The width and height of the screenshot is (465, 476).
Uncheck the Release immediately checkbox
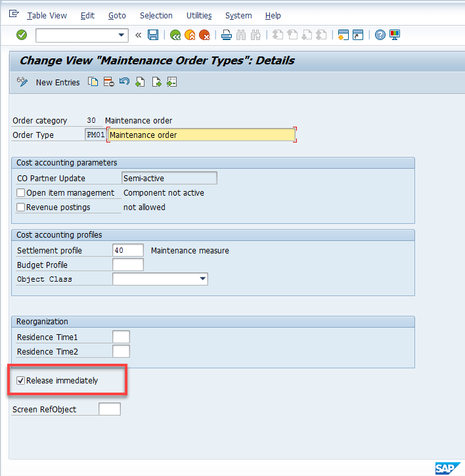point(21,380)
